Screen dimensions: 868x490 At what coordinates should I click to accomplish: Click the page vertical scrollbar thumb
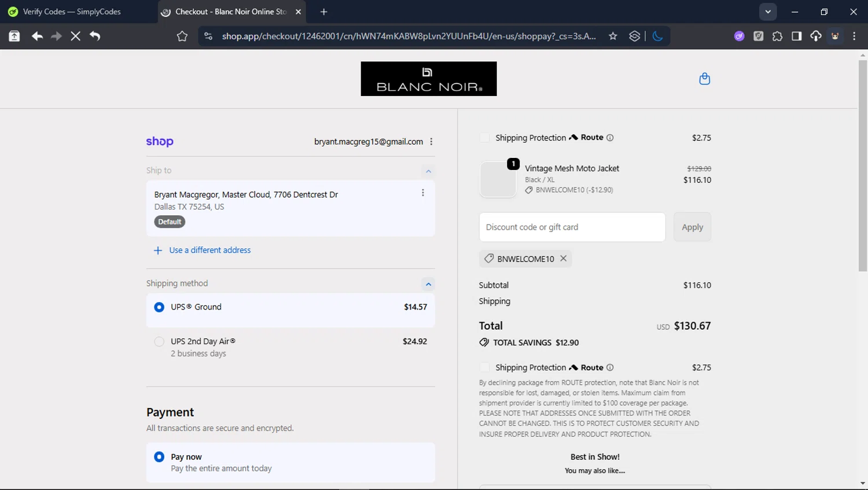[x=863, y=166]
